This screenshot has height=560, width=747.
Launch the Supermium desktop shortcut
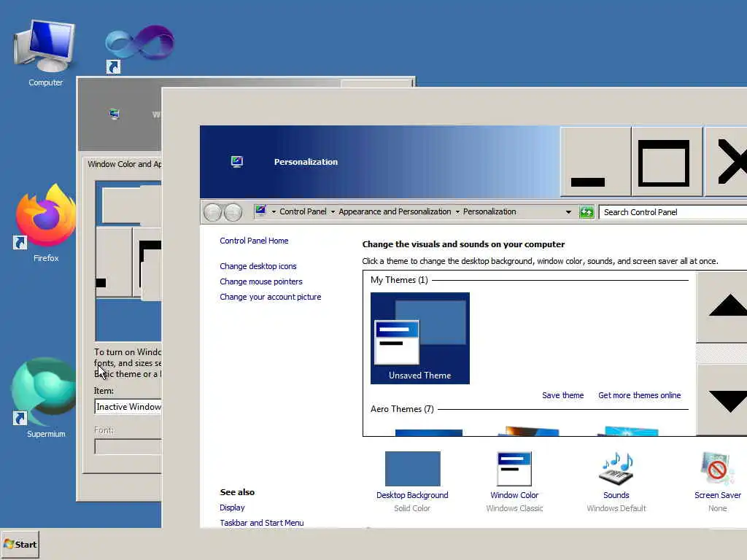click(x=43, y=397)
